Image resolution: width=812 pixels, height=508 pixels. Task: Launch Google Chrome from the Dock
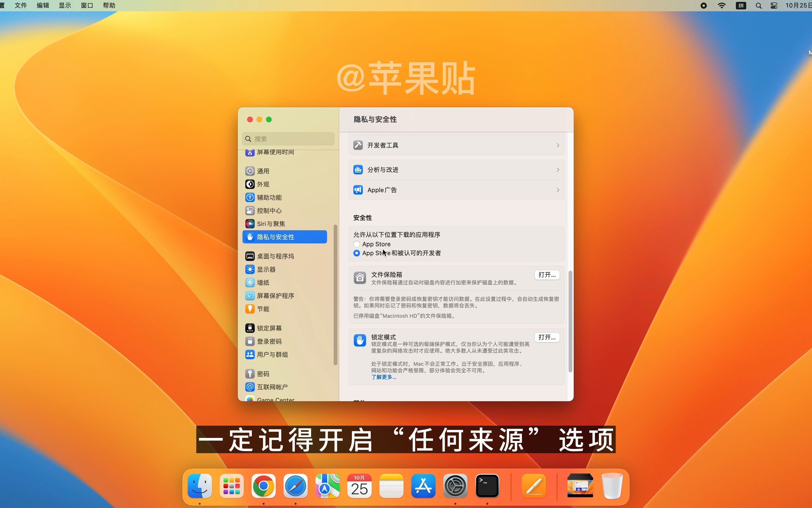click(263, 486)
